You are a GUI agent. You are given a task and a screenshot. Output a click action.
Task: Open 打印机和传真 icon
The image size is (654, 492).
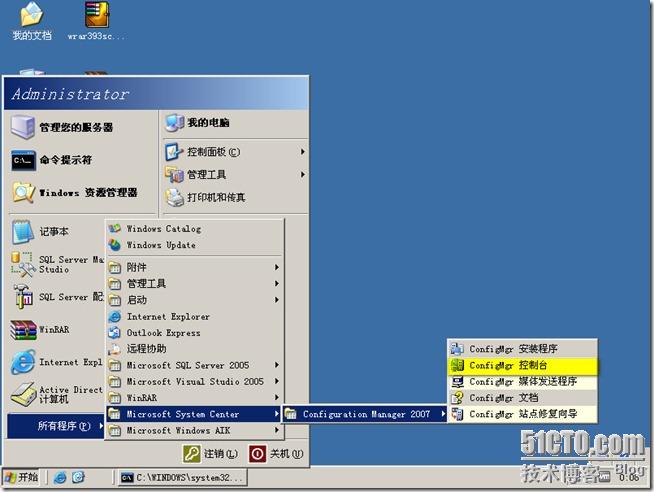[x=174, y=197]
